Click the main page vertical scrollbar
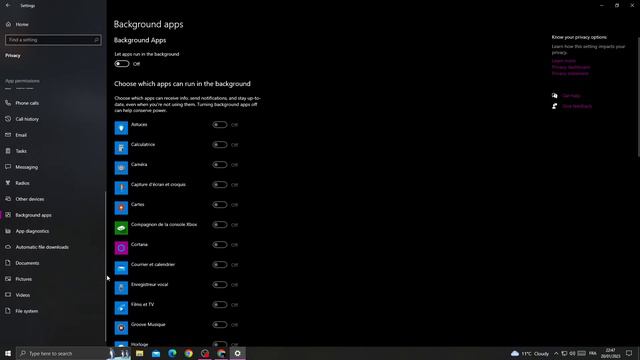Image resolution: width=640 pixels, height=360 pixels. [x=638, y=97]
